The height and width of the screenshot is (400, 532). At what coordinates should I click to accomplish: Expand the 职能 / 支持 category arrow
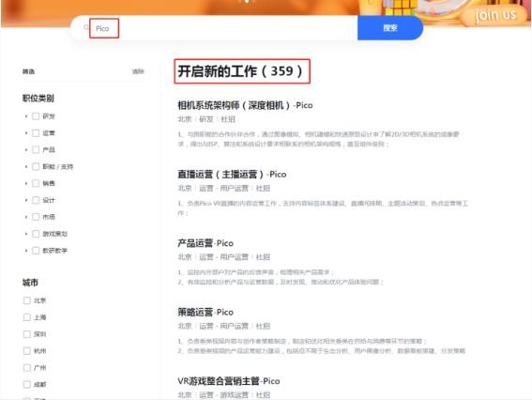click(x=26, y=167)
